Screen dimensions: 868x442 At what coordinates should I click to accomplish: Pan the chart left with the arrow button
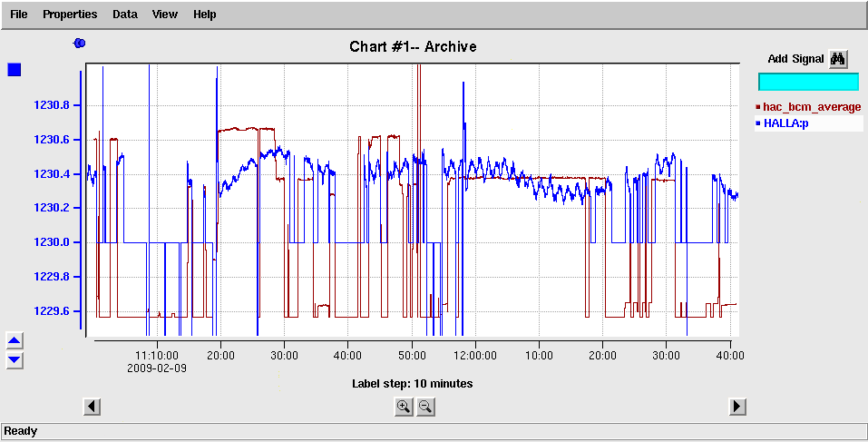[92, 407]
